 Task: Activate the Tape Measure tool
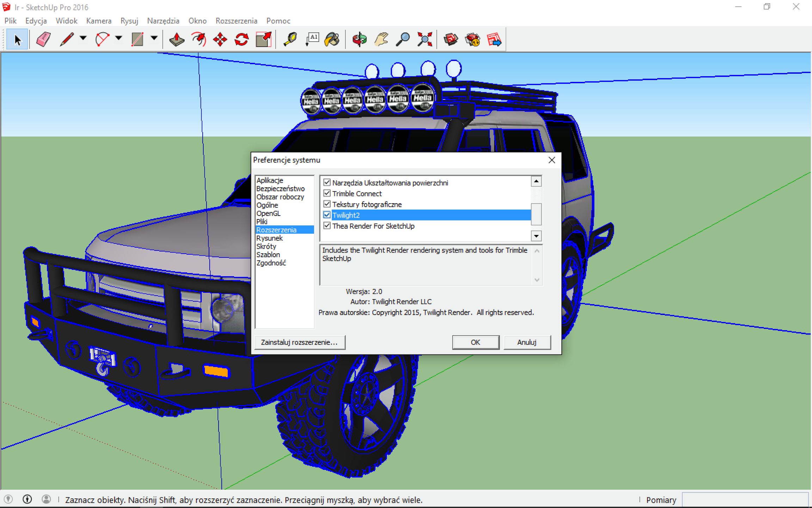pyautogui.click(x=290, y=39)
